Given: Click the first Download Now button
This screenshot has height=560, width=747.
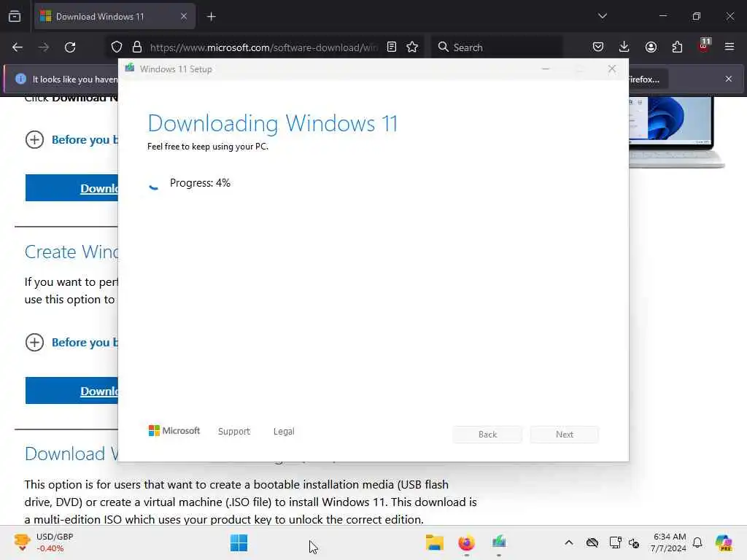Looking at the screenshot, I should pyautogui.click(x=71, y=188).
